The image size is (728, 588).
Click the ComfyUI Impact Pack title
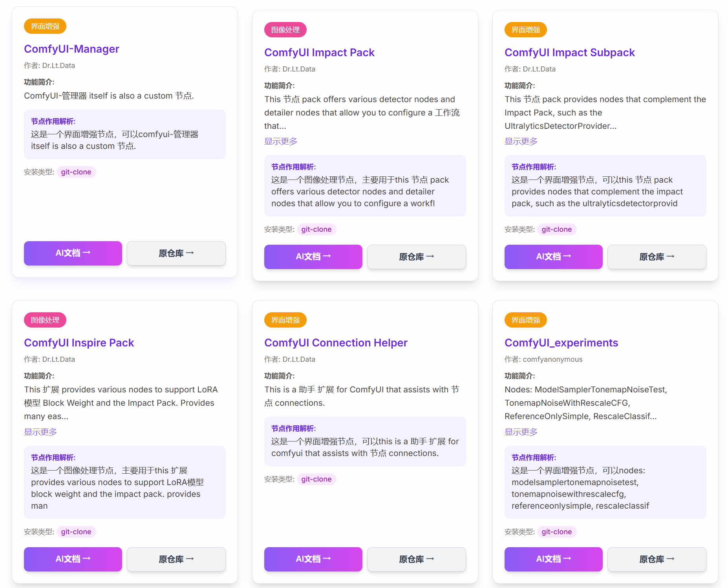[x=319, y=52]
